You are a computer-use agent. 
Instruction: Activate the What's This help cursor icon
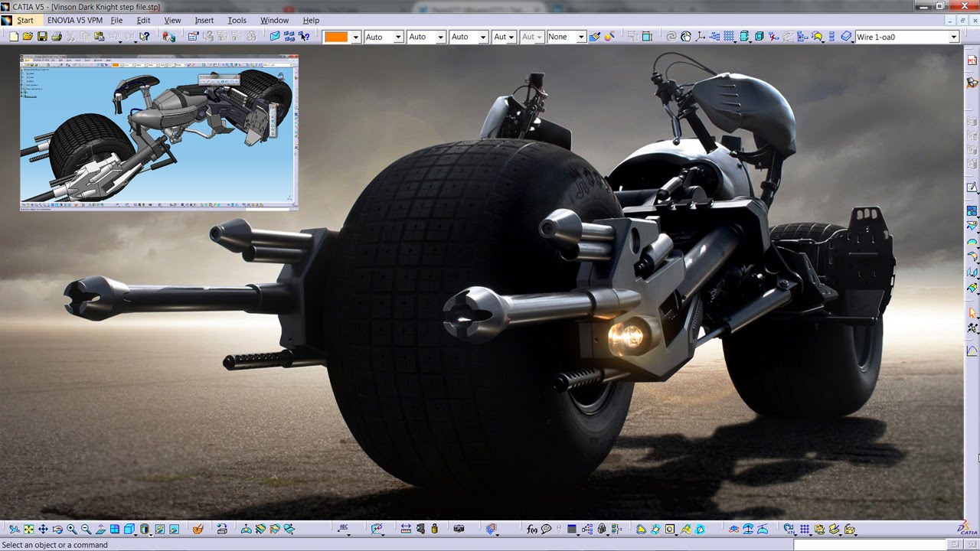pyautogui.click(x=145, y=36)
